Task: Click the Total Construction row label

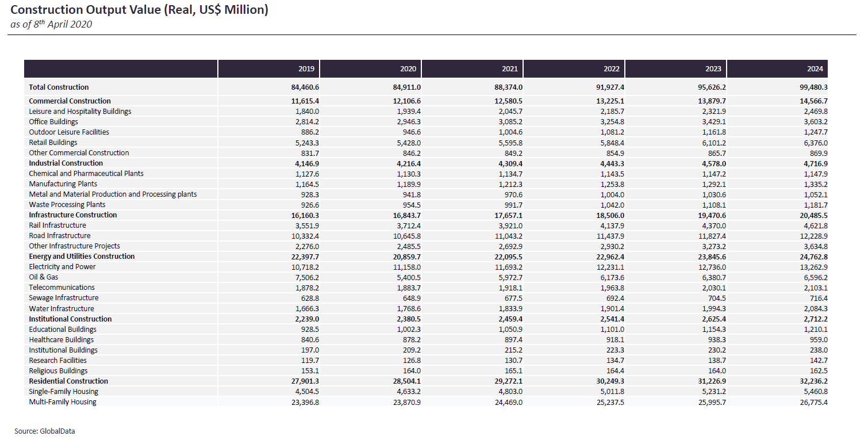Action: coord(59,87)
